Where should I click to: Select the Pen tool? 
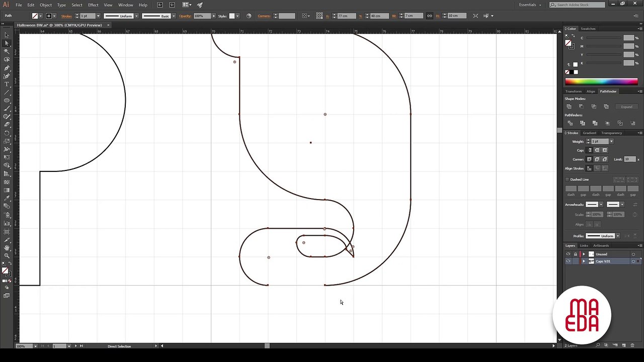pyautogui.click(x=7, y=67)
